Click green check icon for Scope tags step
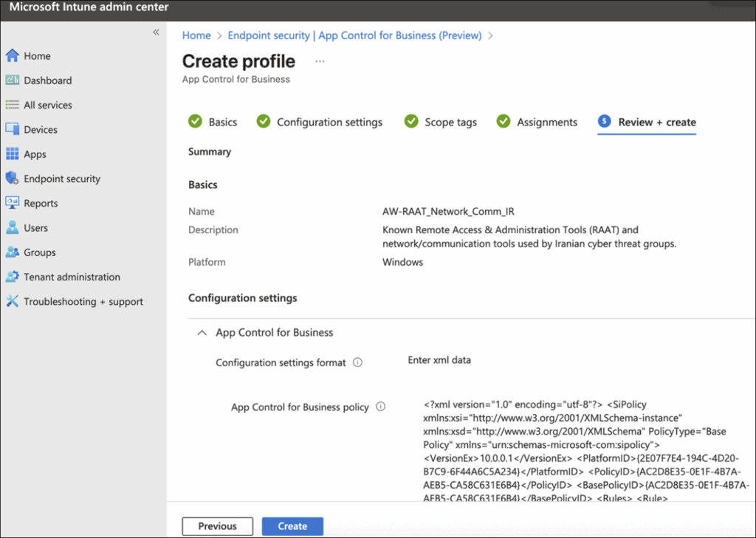The height and width of the screenshot is (538, 756). tap(411, 121)
